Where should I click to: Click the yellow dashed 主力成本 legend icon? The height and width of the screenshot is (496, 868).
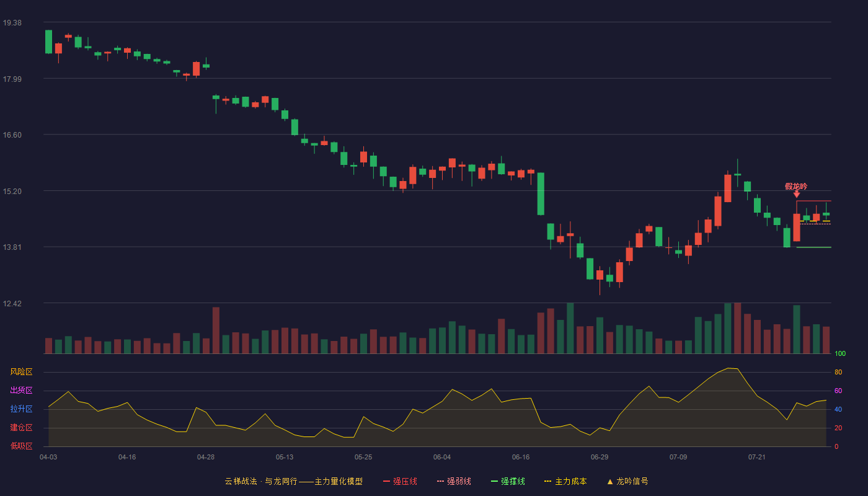pos(547,481)
